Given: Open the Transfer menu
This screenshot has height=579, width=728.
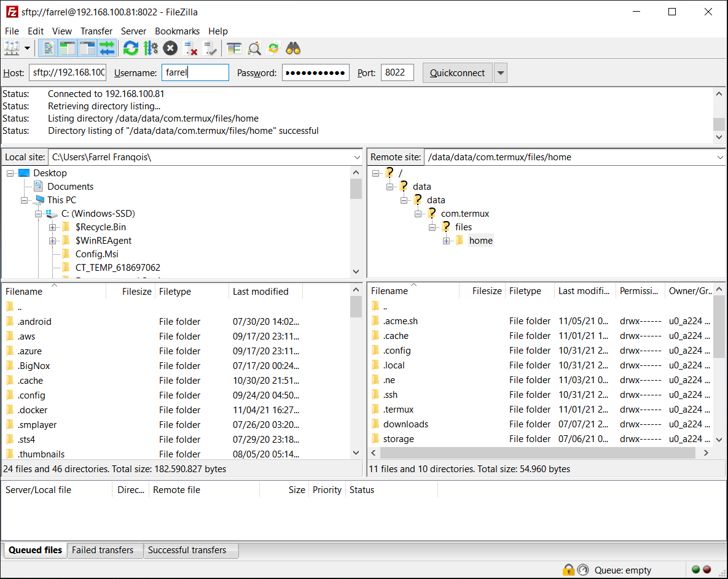Looking at the screenshot, I should [96, 31].
